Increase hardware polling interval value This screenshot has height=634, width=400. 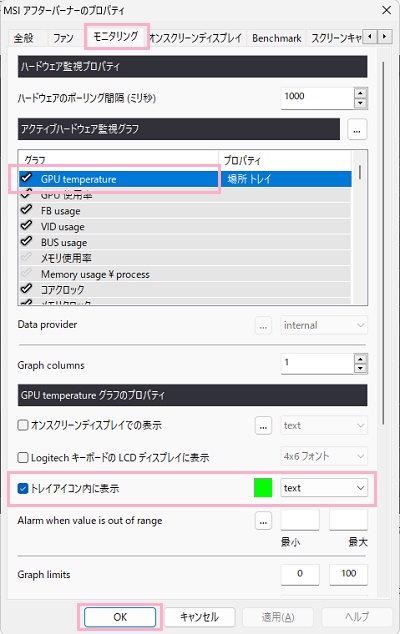click(360, 93)
